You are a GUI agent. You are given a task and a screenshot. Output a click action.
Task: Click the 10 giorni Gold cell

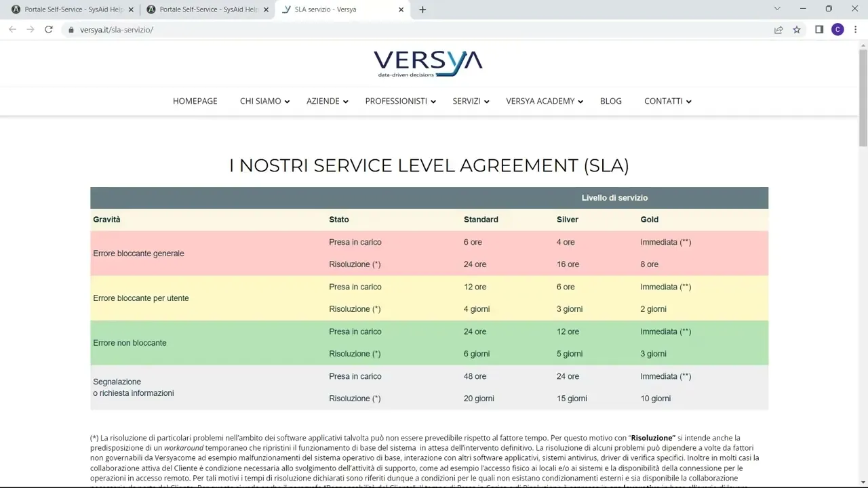pos(656,399)
